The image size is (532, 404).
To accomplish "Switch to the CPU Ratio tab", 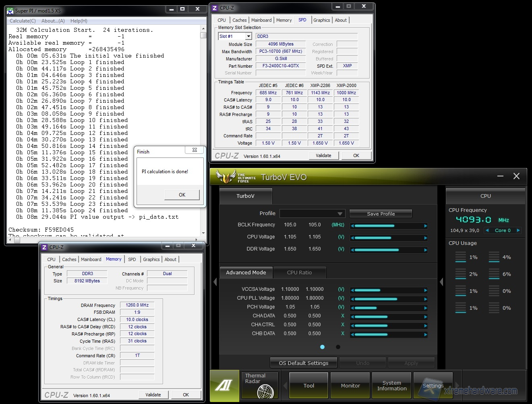I will [x=299, y=273].
